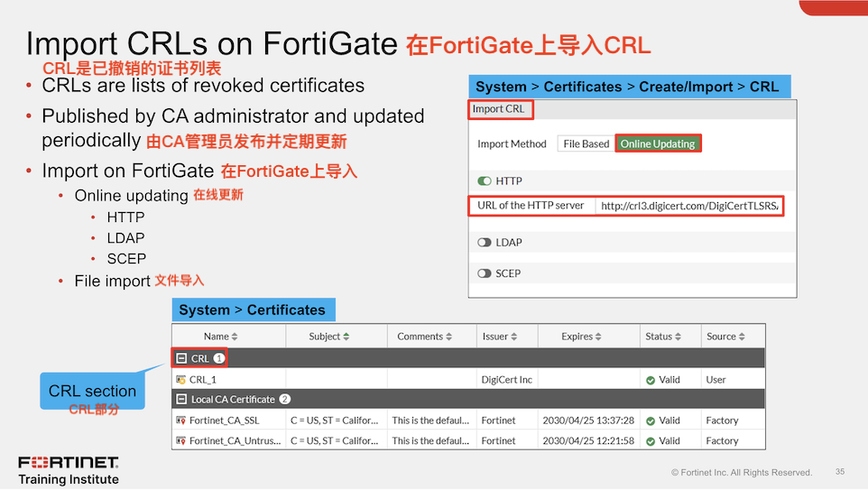Screen dimensions: 868x490
Task: Enable the LDAP toggle
Action: [x=485, y=243]
